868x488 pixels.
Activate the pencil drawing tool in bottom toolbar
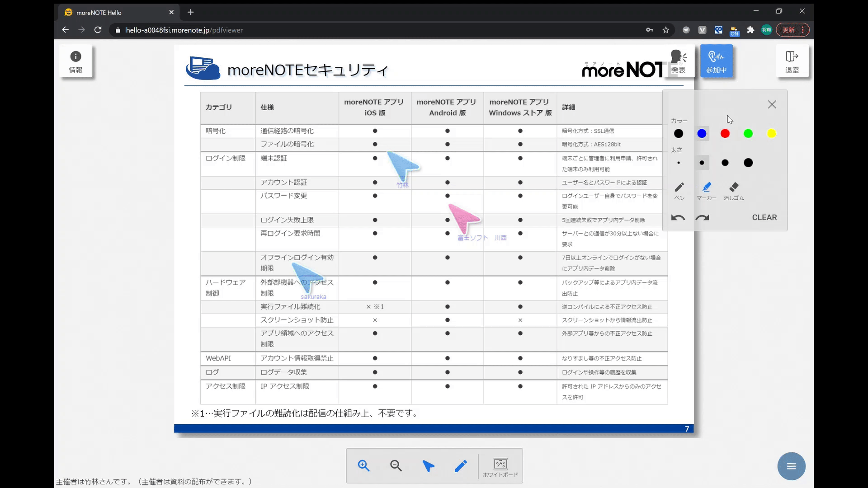click(461, 465)
